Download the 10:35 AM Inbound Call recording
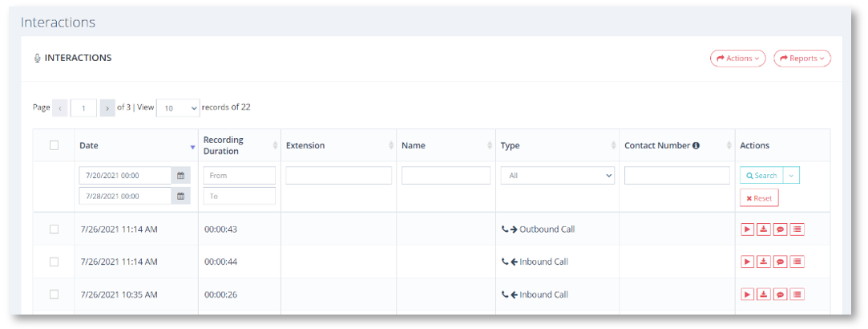This screenshot has width=868, height=329. (x=763, y=294)
